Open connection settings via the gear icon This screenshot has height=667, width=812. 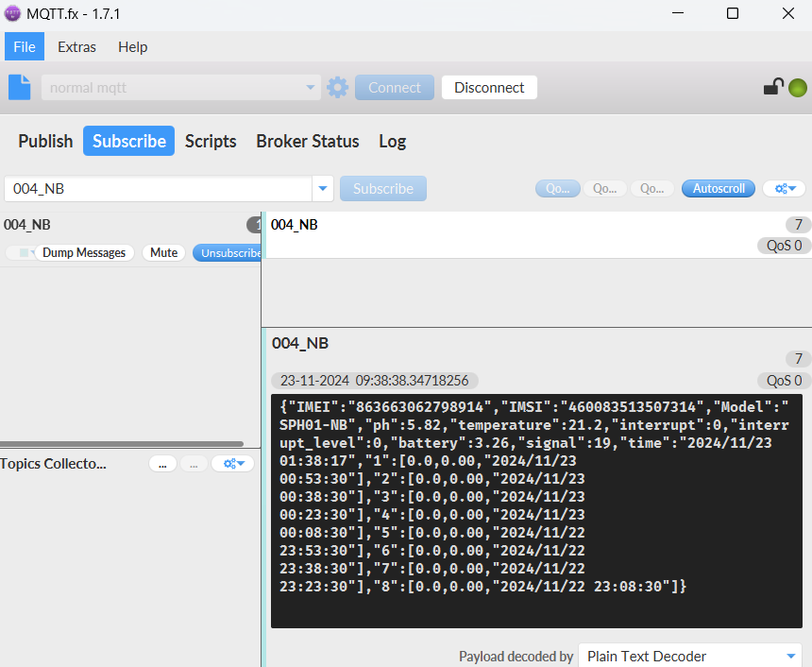(338, 88)
